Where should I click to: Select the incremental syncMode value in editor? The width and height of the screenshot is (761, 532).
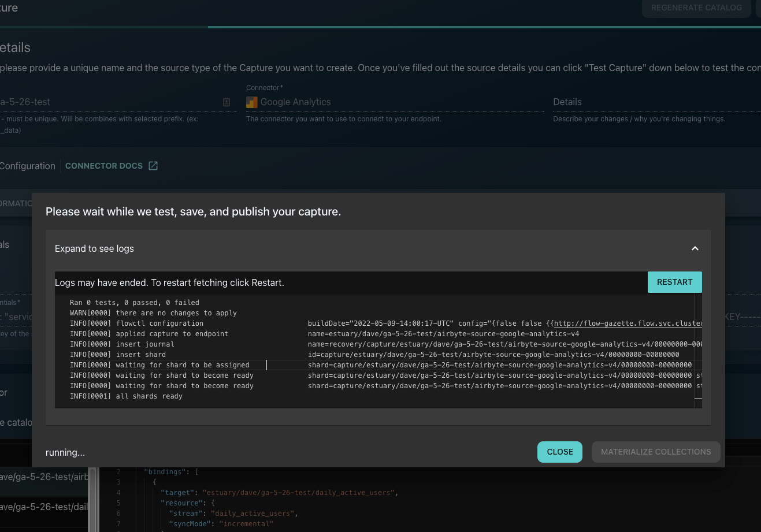point(246,523)
